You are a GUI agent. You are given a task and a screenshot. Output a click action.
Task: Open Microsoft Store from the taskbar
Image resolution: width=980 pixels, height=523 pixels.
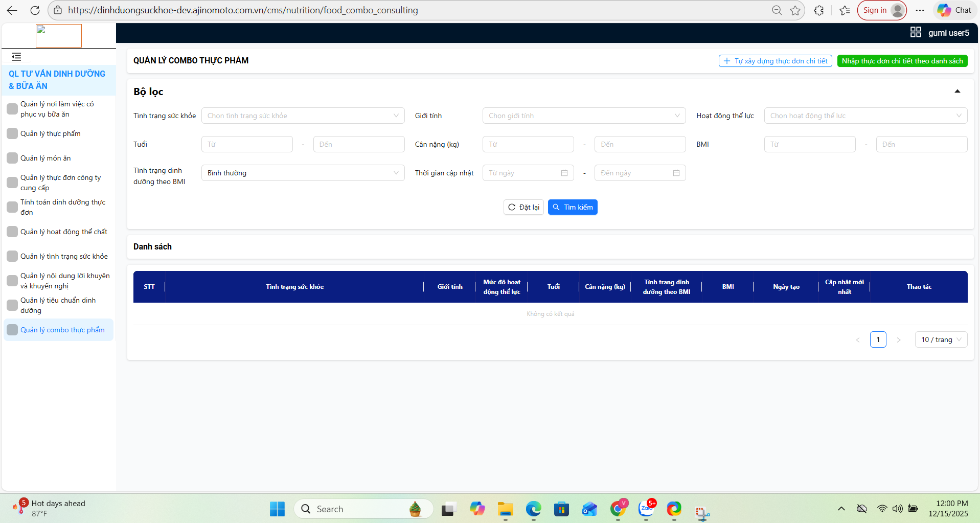point(561,509)
